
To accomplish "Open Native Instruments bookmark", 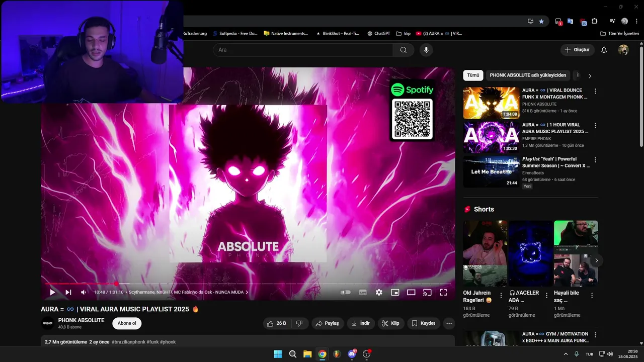I will [285, 33].
